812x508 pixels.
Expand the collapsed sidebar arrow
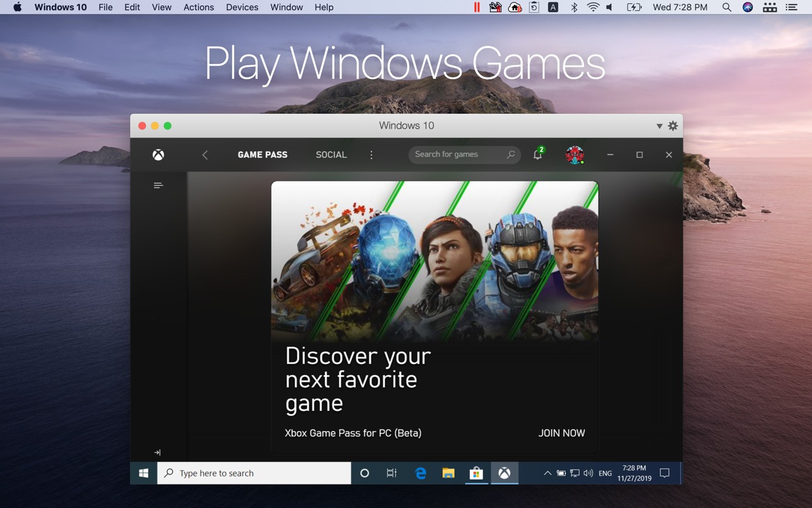[x=157, y=452]
